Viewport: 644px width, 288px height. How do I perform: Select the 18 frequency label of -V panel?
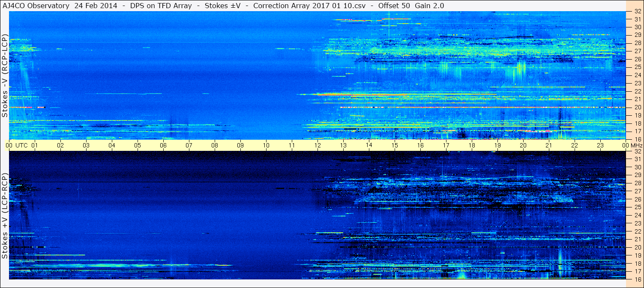tap(638, 123)
